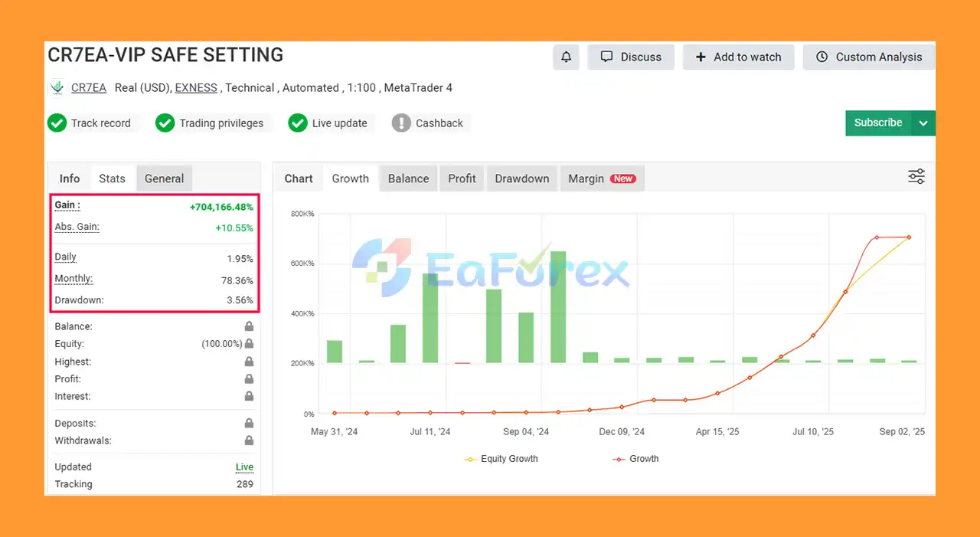This screenshot has height=537, width=980.
Task: Click the lock icon beside Balance
Action: [249, 326]
